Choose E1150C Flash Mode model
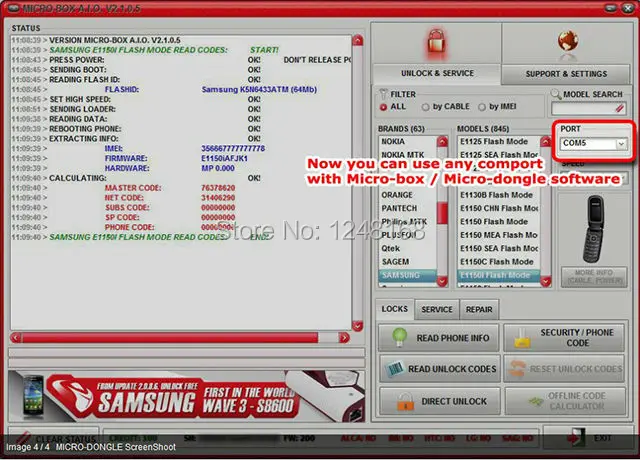 (498, 262)
